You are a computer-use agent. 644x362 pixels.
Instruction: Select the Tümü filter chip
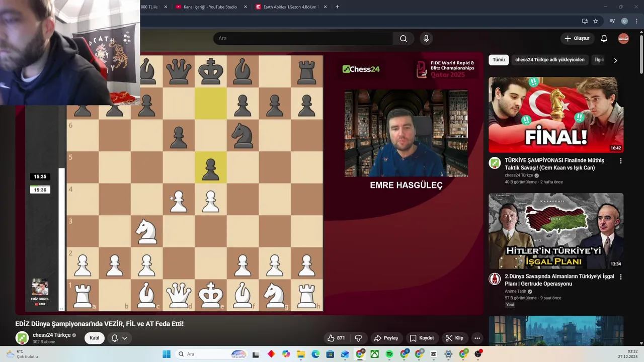(x=499, y=60)
